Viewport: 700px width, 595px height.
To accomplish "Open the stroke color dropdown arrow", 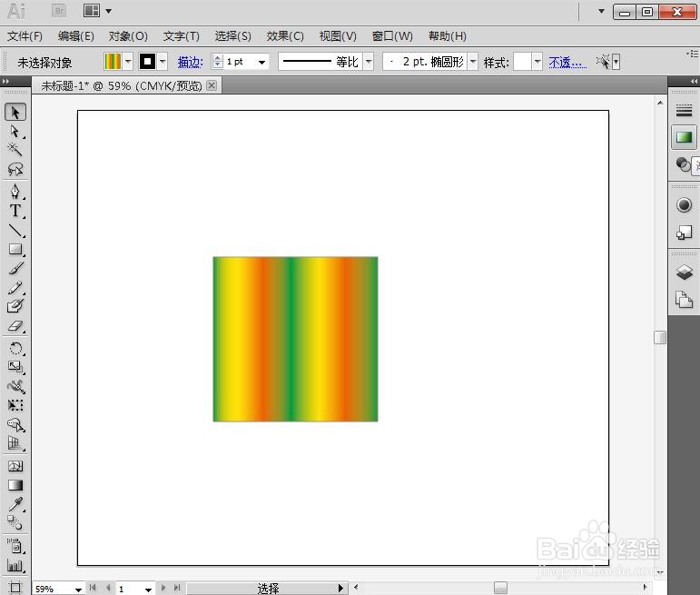I will (x=163, y=62).
